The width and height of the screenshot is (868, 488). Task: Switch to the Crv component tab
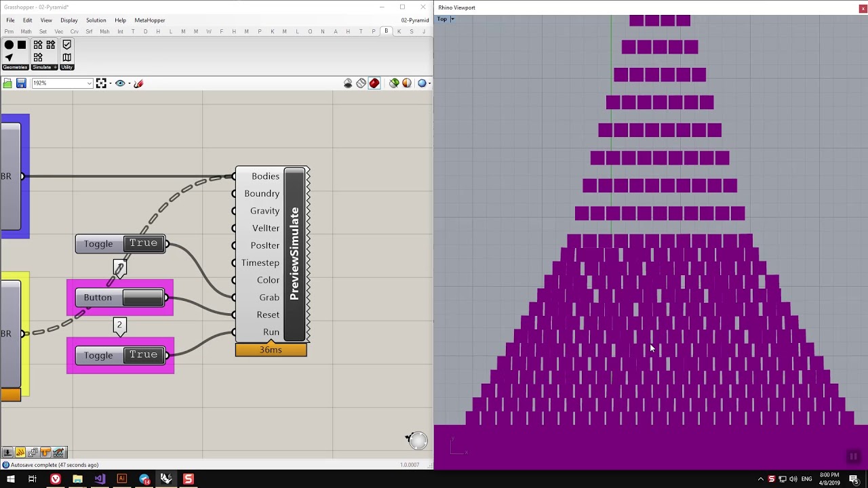click(75, 32)
